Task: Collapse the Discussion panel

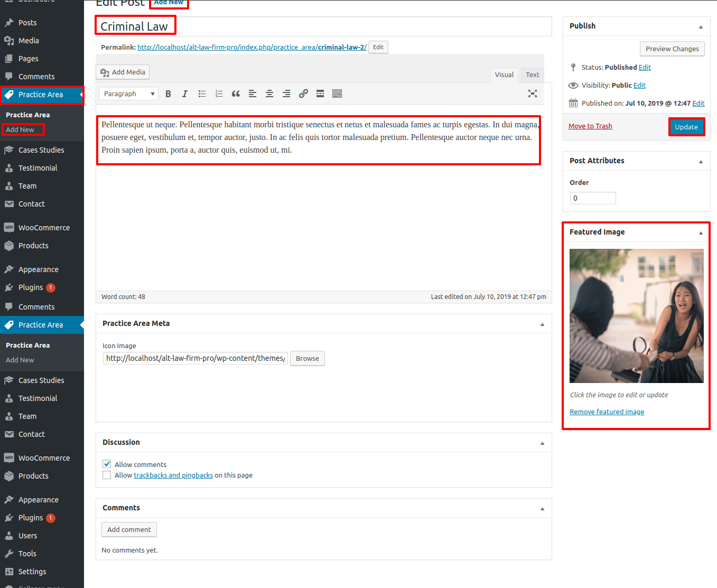Action: (542, 443)
